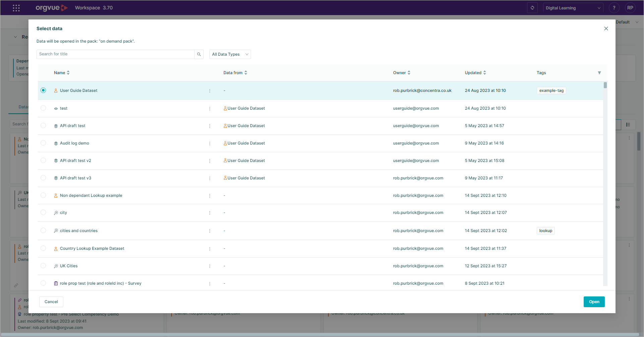This screenshot has height=337, width=644.
Task: Open kebab menu for Audit log demo
Action: [210, 144]
